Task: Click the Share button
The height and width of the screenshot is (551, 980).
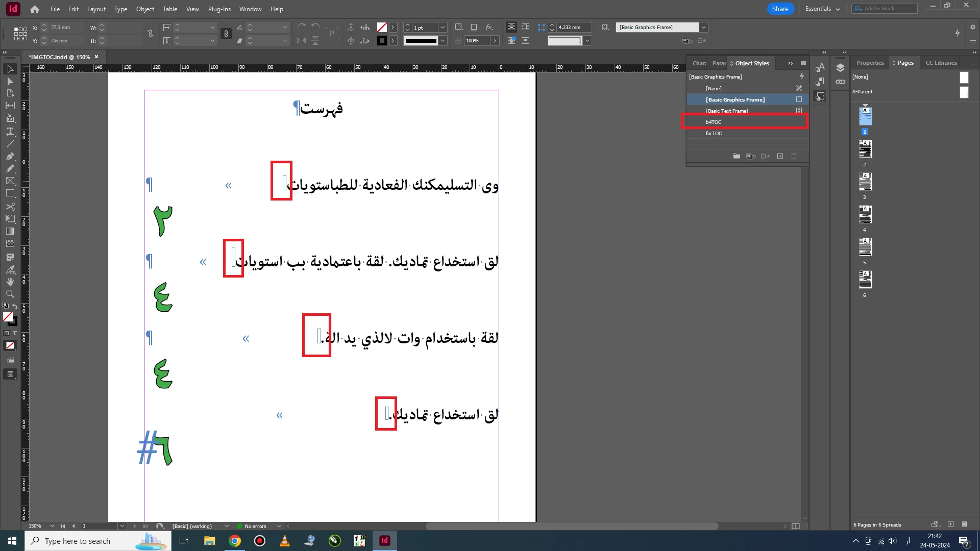Action: pos(780,9)
